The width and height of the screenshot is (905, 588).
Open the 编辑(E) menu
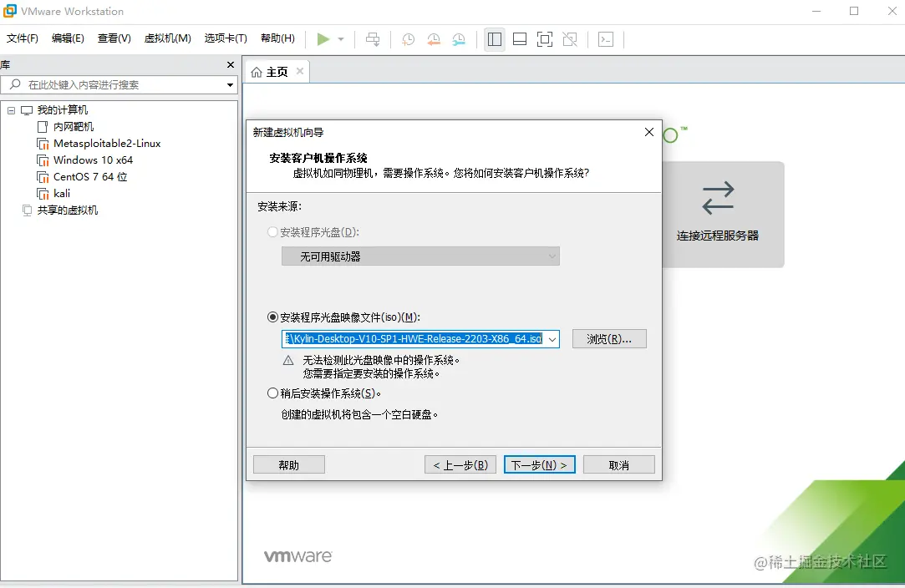pyautogui.click(x=68, y=38)
